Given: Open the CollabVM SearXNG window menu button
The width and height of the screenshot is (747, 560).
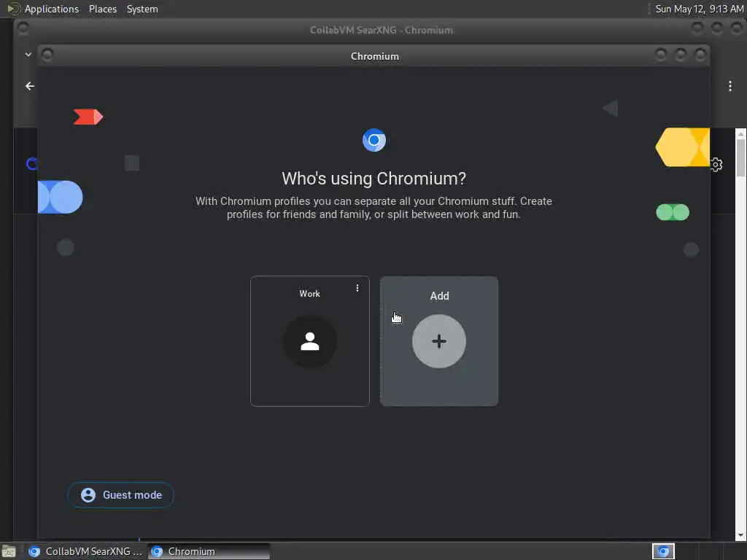Looking at the screenshot, I should pyautogui.click(x=23, y=28).
